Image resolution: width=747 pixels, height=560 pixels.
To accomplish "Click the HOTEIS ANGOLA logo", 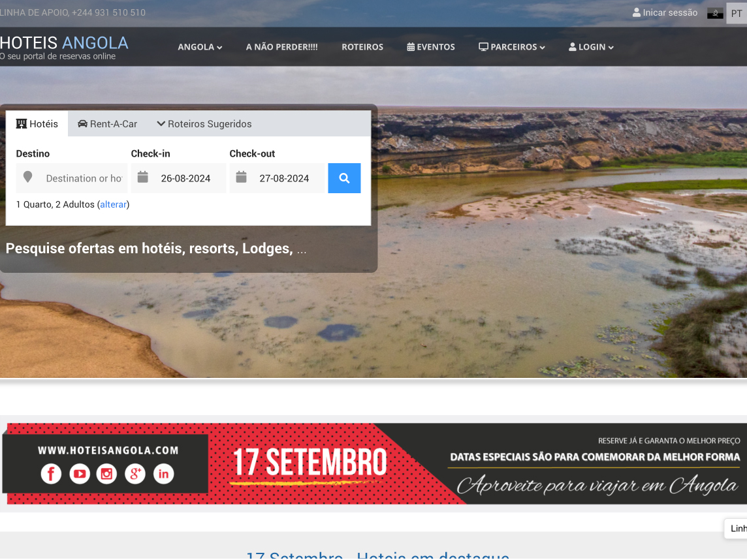I will (x=64, y=48).
